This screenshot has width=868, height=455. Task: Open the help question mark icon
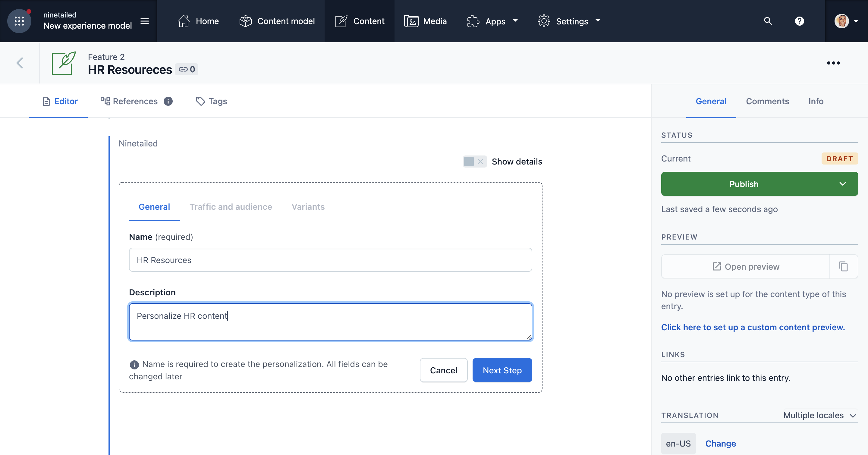click(x=799, y=21)
